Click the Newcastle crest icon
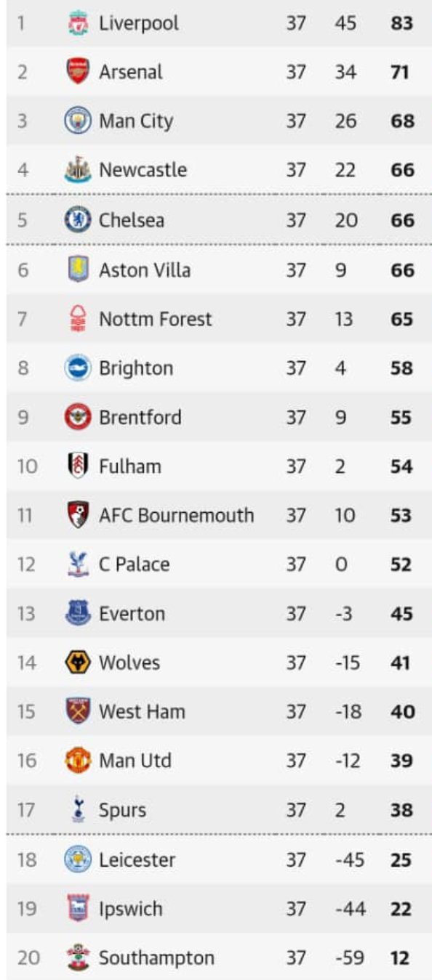 point(78,170)
